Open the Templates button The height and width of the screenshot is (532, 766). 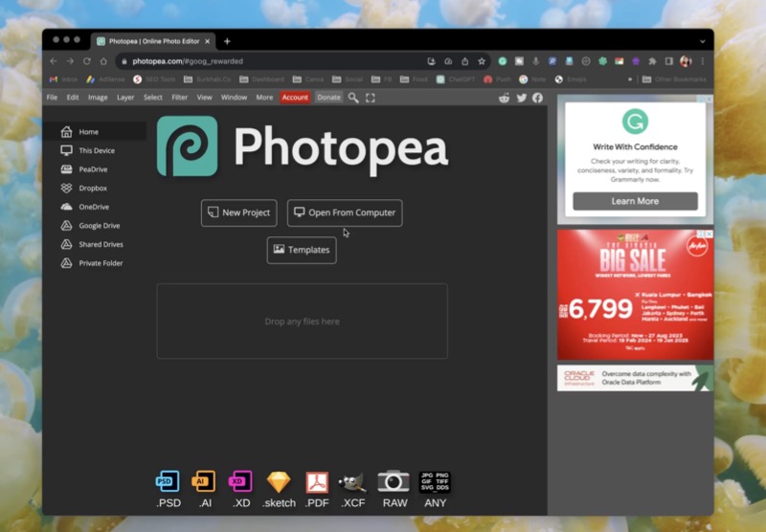point(302,250)
